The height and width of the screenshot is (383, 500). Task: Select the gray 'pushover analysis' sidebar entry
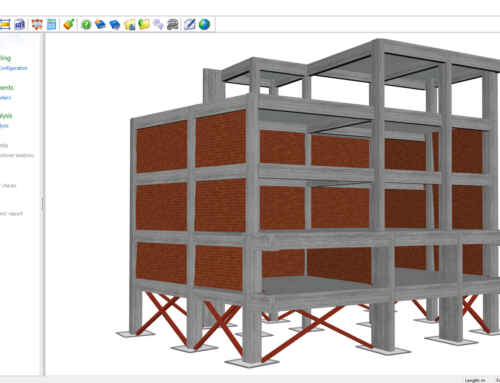[x=17, y=155]
